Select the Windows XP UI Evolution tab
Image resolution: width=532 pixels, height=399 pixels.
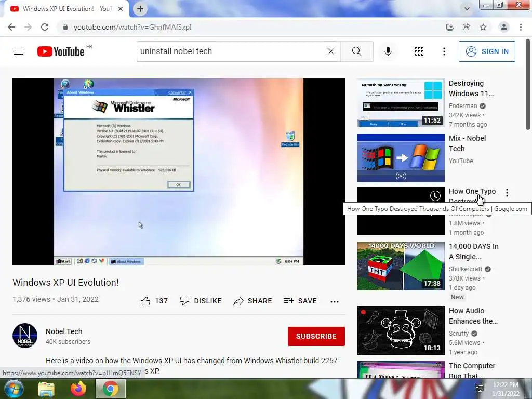coord(66,9)
